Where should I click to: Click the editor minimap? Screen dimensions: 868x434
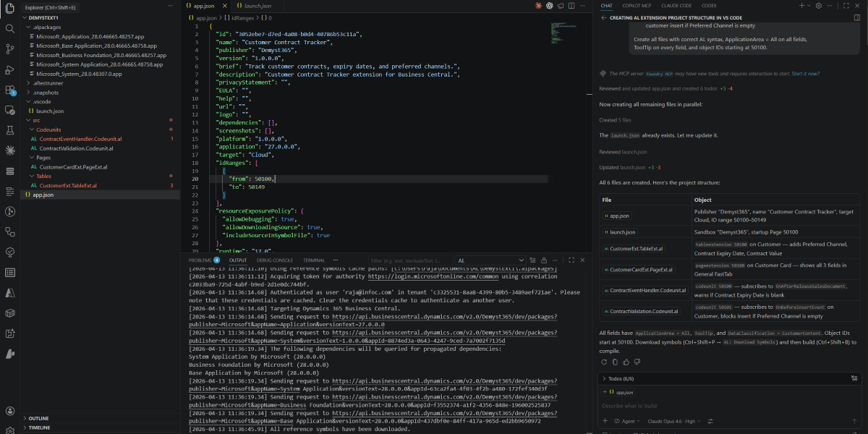click(563, 33)
